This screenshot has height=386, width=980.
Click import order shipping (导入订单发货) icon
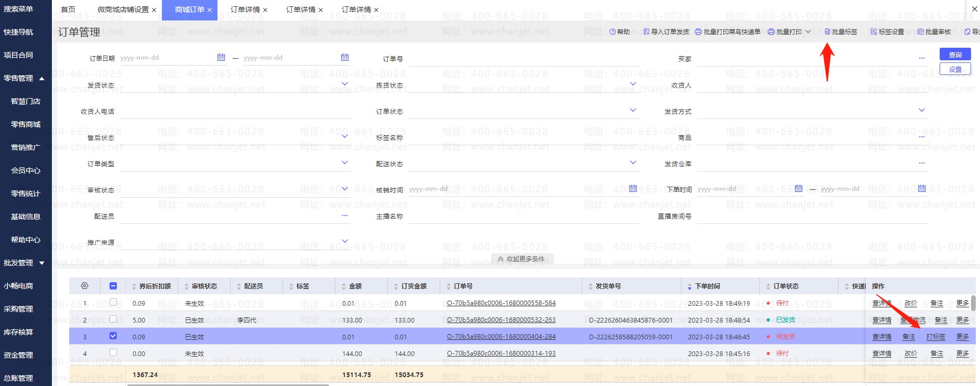646,32
